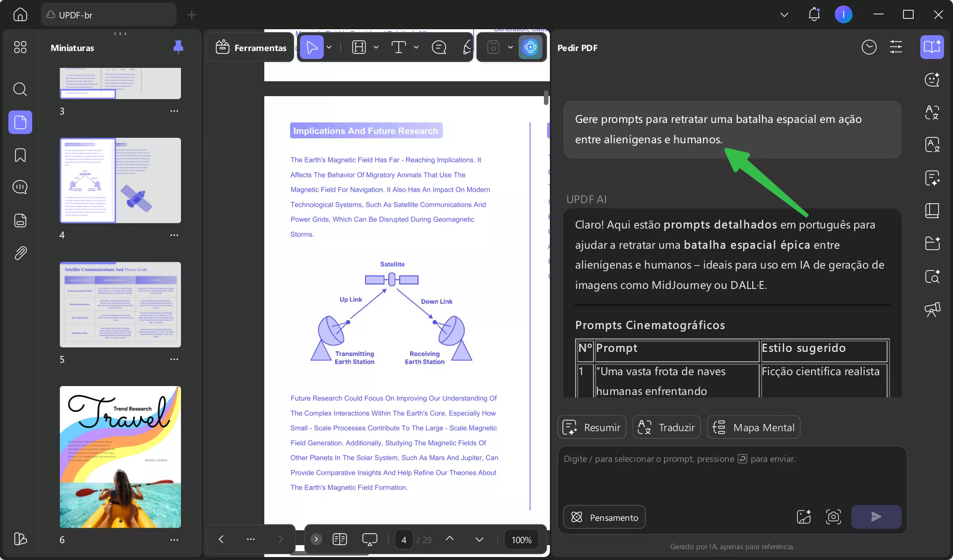Open the Ferramentas tools menu
953x560 pixels.
(x=251, y=48)
